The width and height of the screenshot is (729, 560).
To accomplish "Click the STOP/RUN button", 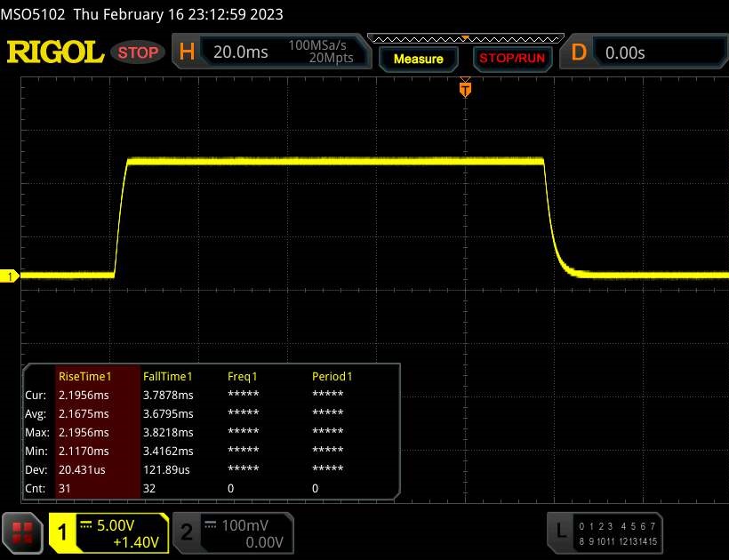I will pyautogui.click(x=512, y=59).
